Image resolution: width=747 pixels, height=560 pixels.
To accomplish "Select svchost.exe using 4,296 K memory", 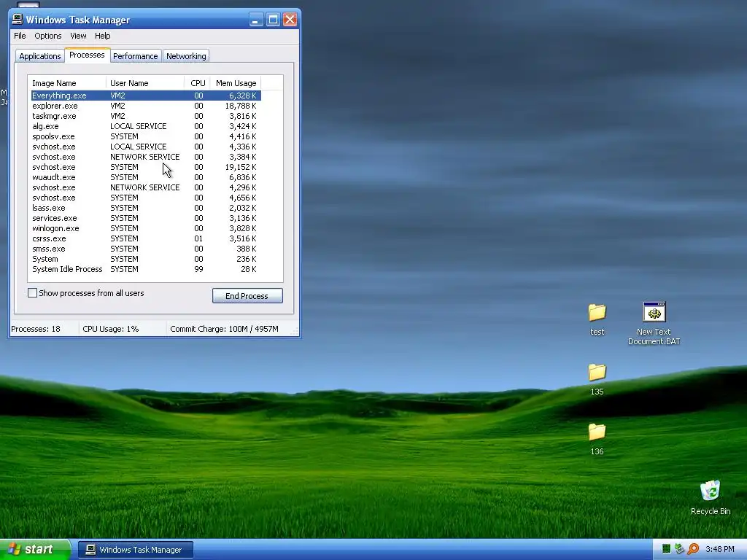I will 146,187.
